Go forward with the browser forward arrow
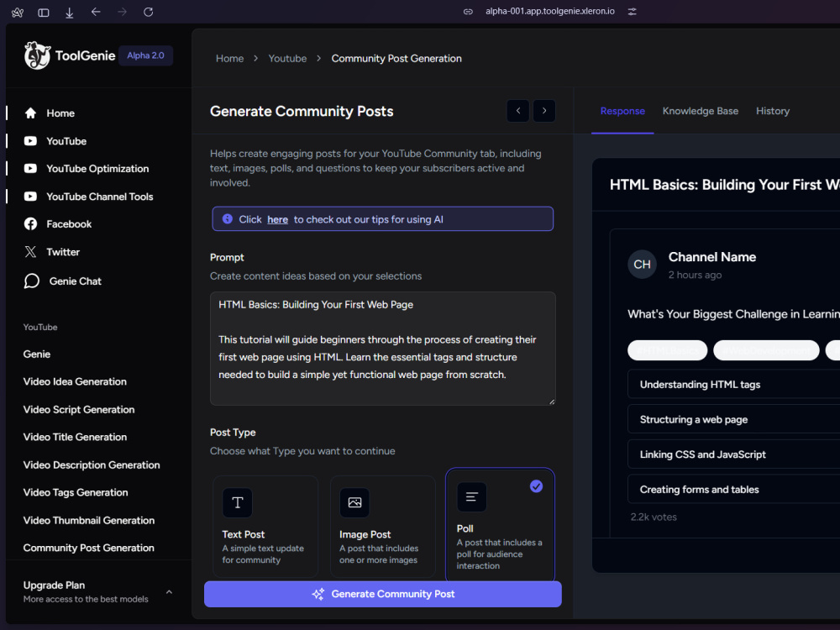This screenshot has height=630, width=840. pyautogui.click(x=122, y=12)
